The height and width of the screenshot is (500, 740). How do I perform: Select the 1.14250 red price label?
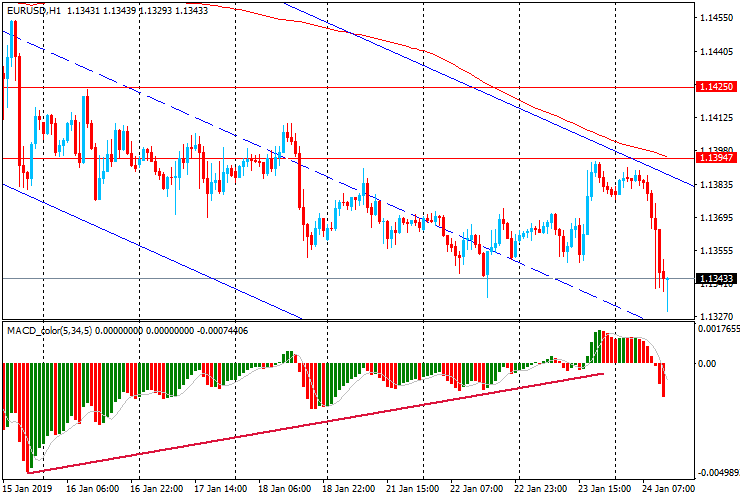point(716,87)
